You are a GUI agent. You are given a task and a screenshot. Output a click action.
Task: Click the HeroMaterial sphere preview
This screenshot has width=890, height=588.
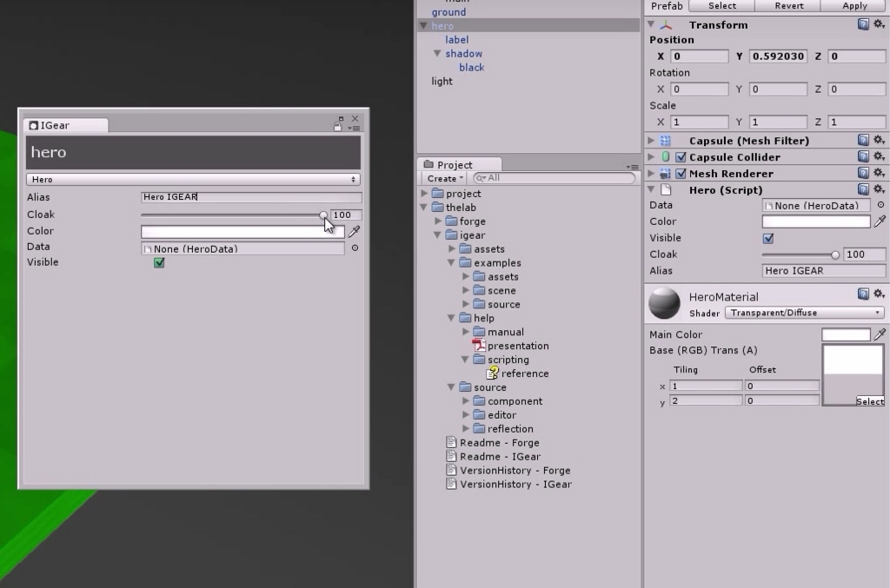664,303
